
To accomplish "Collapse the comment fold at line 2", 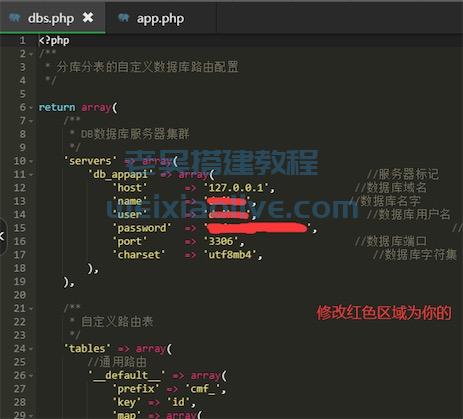I will pyautogui.click(x=31, y=54).
